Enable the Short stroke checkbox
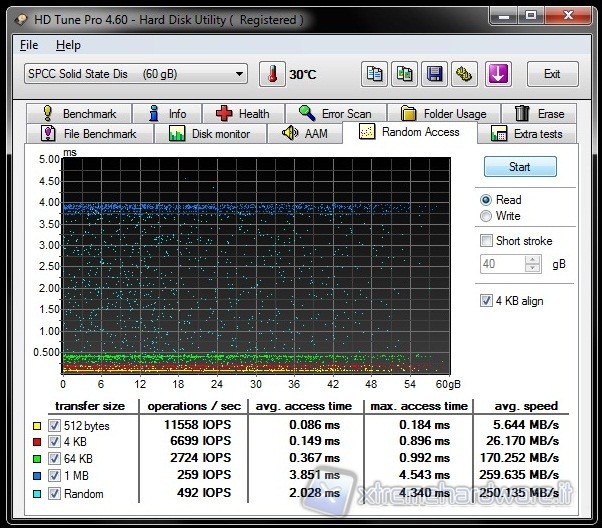This screenshot has height=528, width=602. (x=487, y=241)
